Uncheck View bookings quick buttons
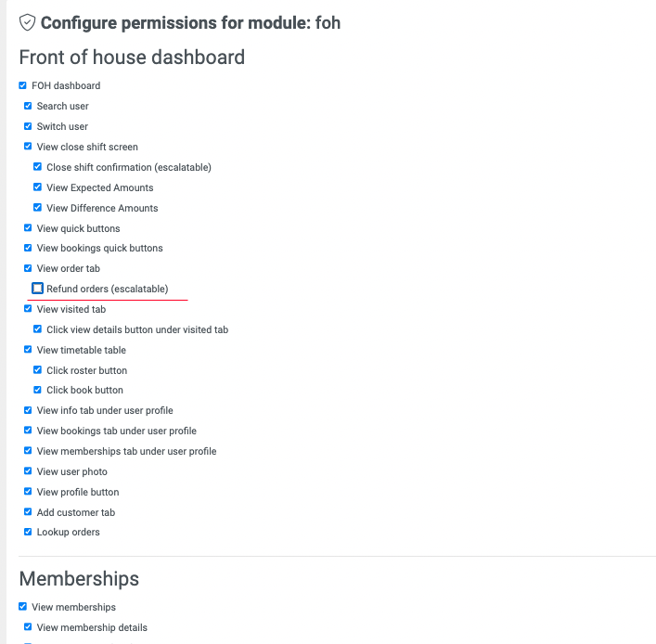The width and height of the screenshot is (656, 644). 28,248
